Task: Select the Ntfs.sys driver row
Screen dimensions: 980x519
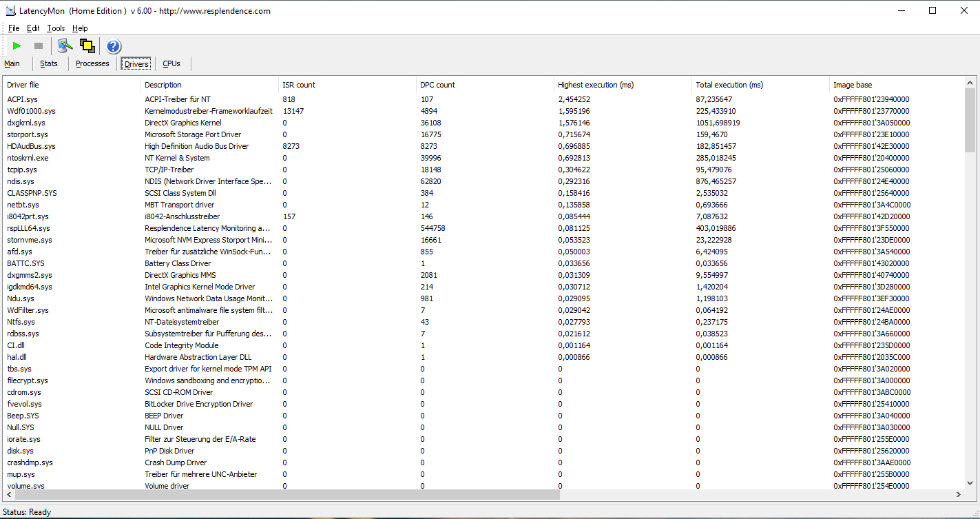Action: point(483,322)
